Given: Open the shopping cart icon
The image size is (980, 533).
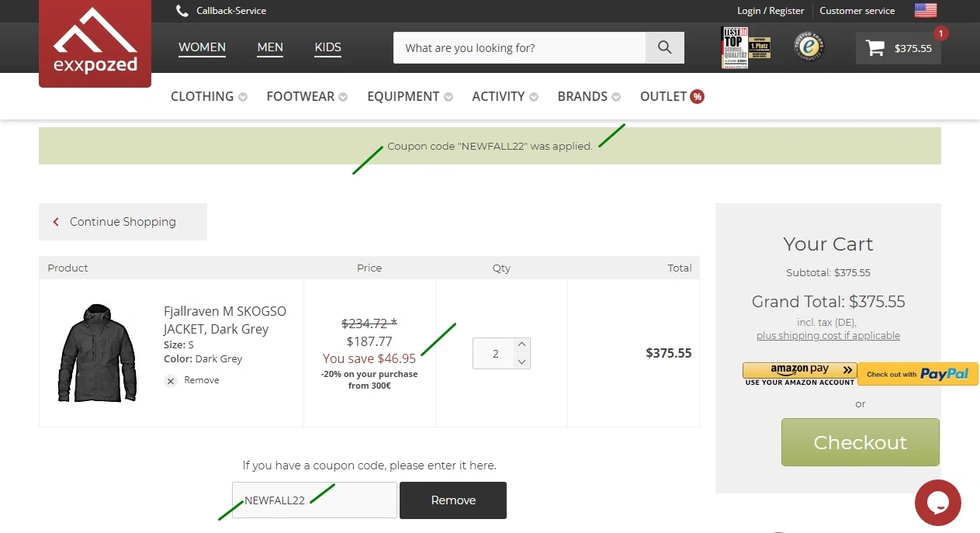Looking at the screenshot, I should coord(875,48).
